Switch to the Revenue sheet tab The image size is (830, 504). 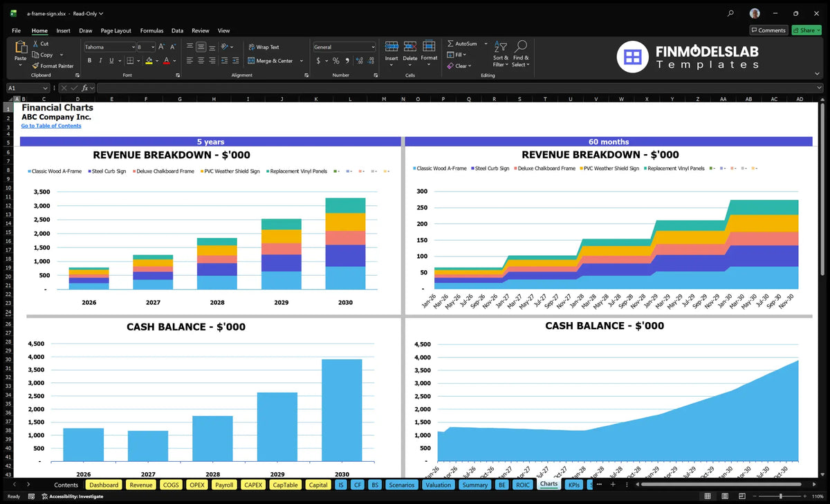click(141, 485)
